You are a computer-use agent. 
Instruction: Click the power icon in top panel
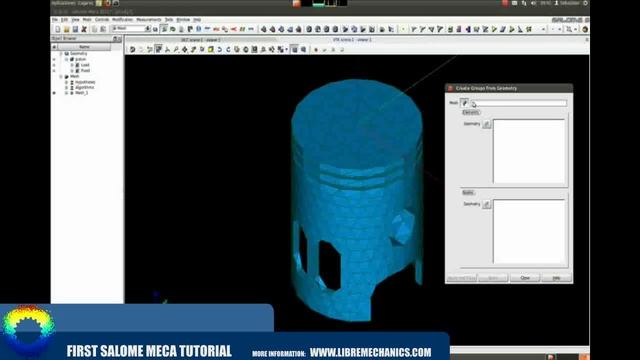point(585,3)
